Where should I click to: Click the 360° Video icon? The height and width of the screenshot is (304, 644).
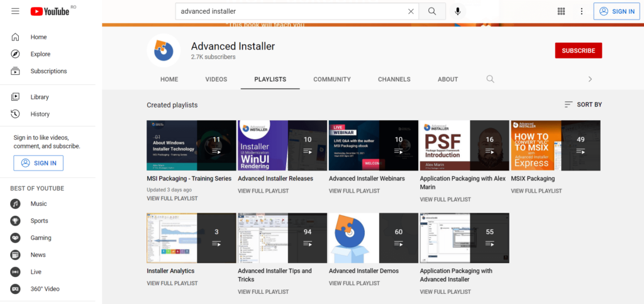click(x=15, y=290)
